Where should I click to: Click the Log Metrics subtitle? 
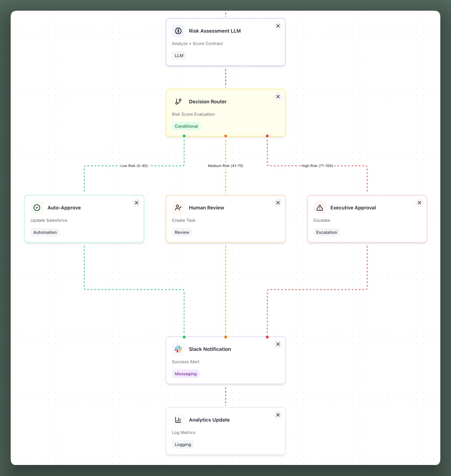point(183,432)
